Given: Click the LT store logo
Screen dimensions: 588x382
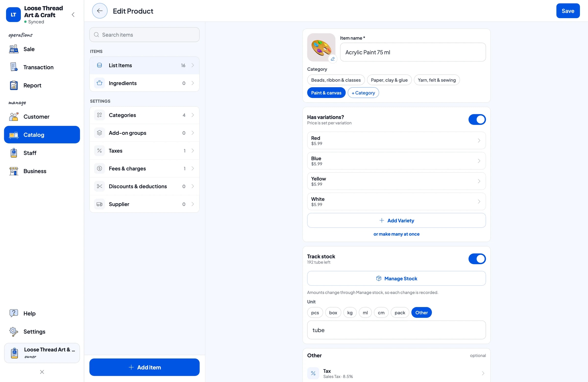Looking at the screenshot, I should (13, 14).
